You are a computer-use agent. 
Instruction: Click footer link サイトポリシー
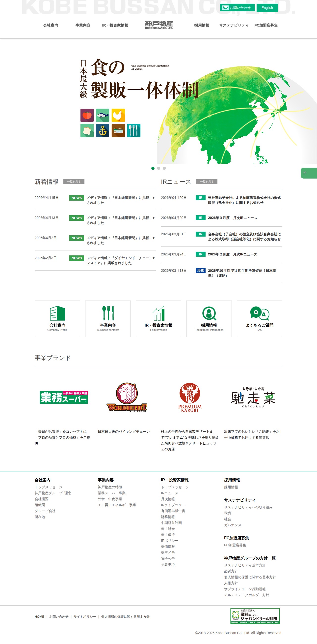tap(85, 616)
